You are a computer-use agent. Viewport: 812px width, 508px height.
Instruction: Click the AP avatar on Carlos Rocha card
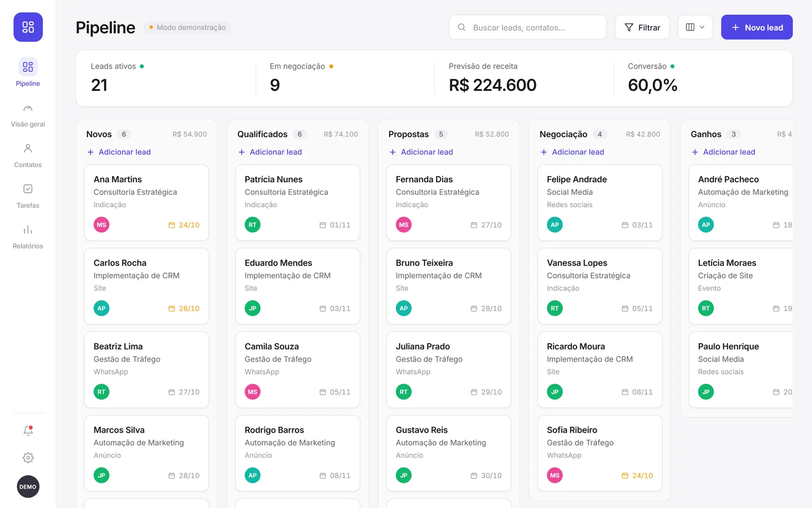pyautogui.click(x=101, y=308)
